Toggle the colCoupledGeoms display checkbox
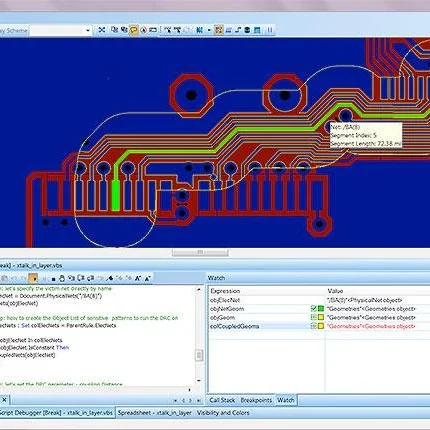This screenshot has height=430, width=430. tap(313, 326)
